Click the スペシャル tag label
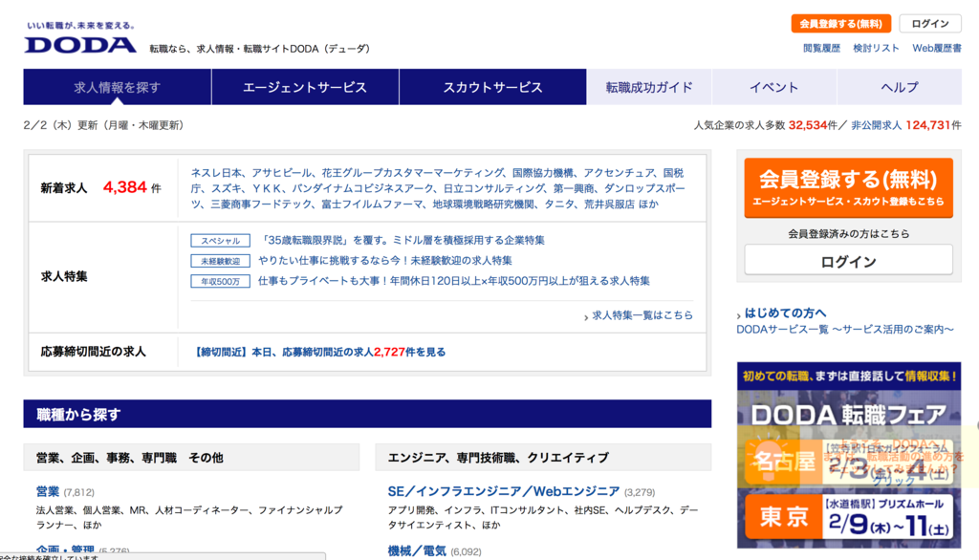The image size is (979, 560). tap(221, 241)
